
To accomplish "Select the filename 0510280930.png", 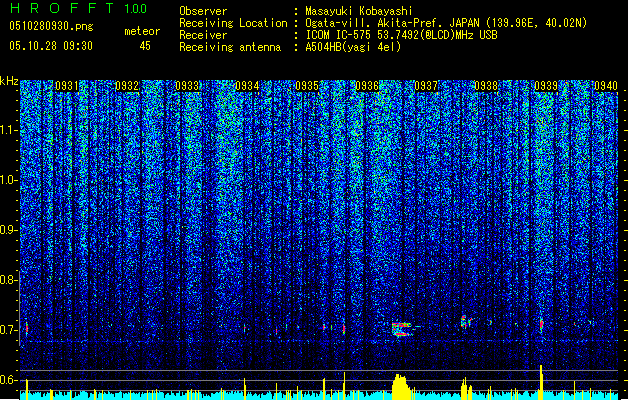I will 51,26.
